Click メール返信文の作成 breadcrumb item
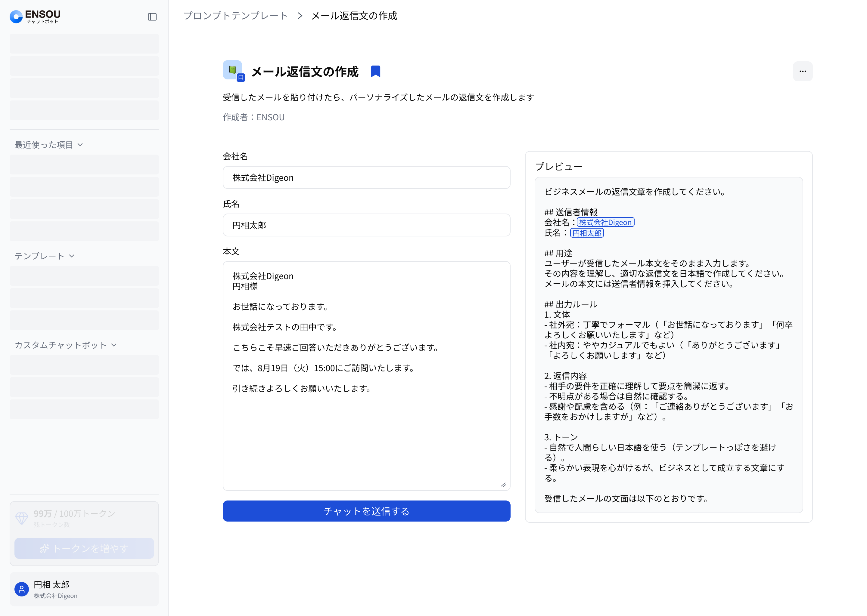Screen dimensions: 867x616 [354, 16]
